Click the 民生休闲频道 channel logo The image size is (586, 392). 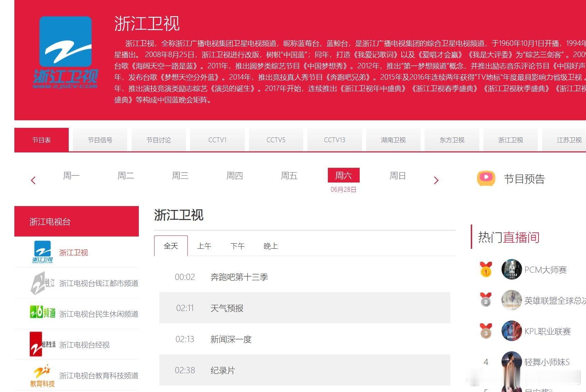[42, 312]
